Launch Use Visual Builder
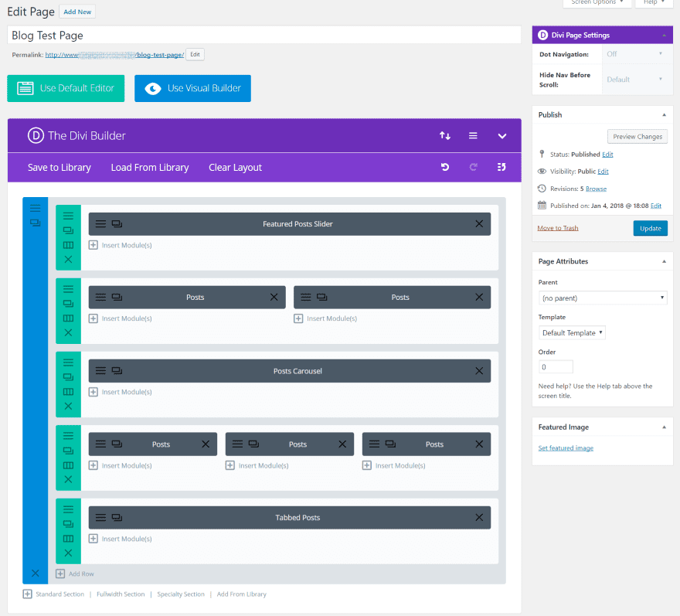 192,88
